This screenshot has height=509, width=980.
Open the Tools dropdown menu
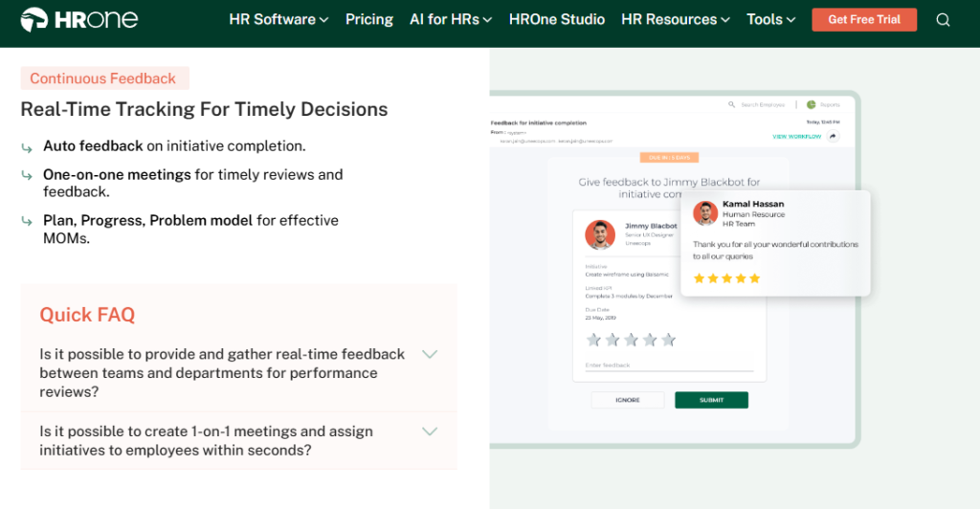(771, 19)
